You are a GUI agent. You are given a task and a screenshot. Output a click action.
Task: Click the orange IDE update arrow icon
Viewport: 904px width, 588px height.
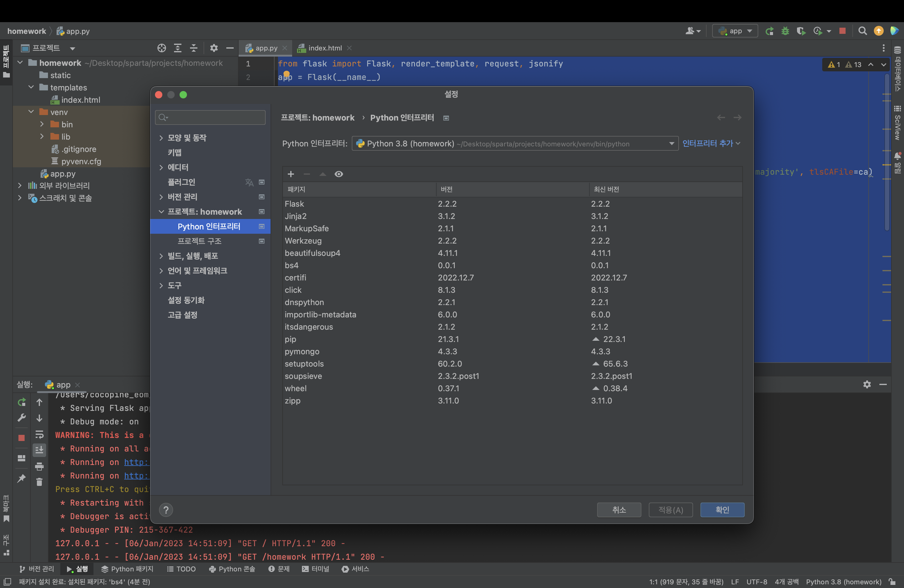878,31
